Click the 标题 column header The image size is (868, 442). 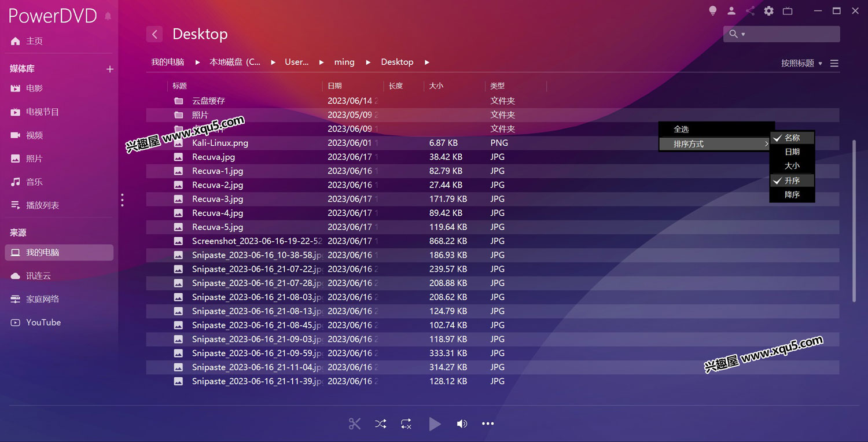tap(179, 86)
